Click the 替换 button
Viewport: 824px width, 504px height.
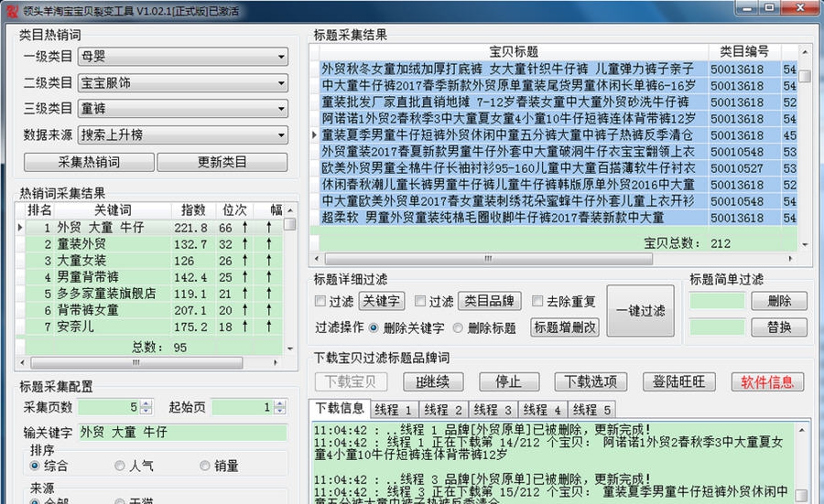pos(779,327)
